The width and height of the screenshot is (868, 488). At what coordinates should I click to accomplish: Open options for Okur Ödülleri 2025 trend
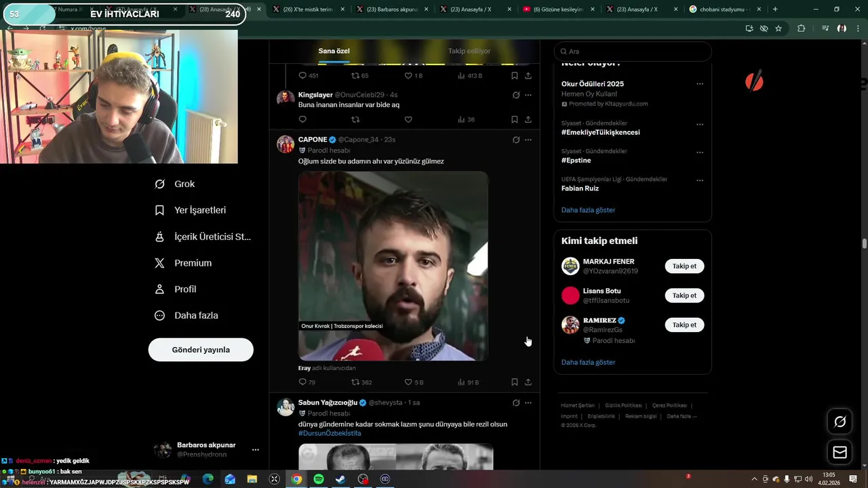[x=700, y=84]
